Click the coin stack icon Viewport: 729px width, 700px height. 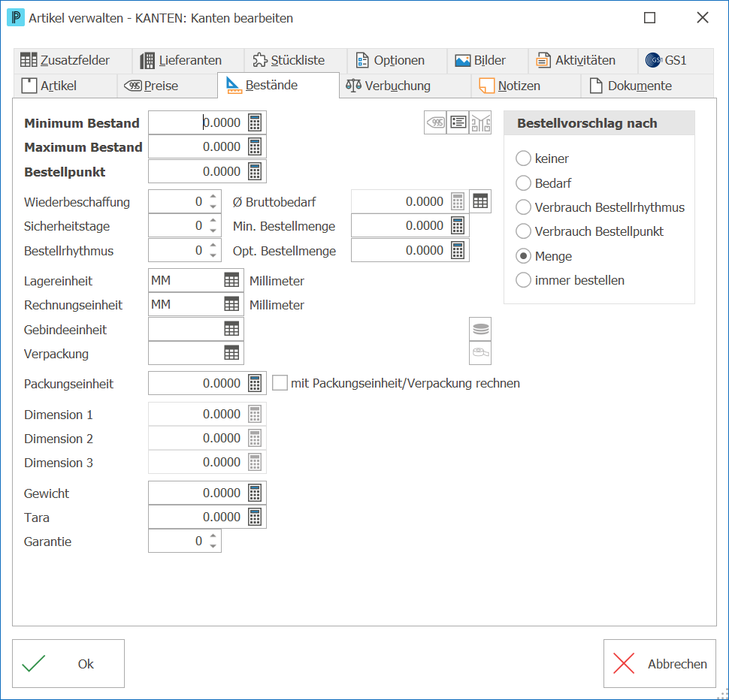tap(480, 329)
